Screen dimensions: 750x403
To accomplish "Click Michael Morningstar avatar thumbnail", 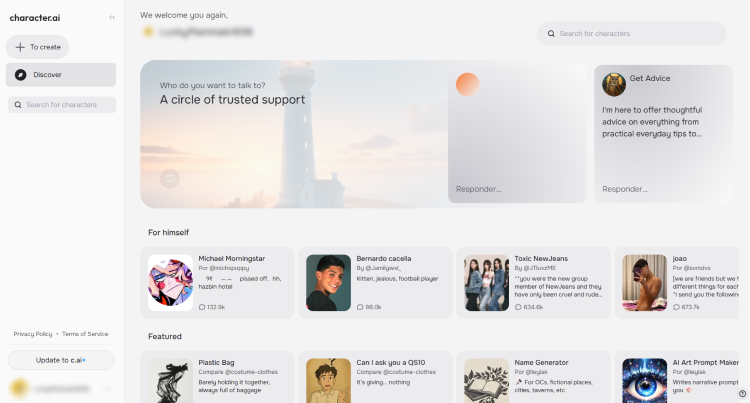I will (170, 283).
